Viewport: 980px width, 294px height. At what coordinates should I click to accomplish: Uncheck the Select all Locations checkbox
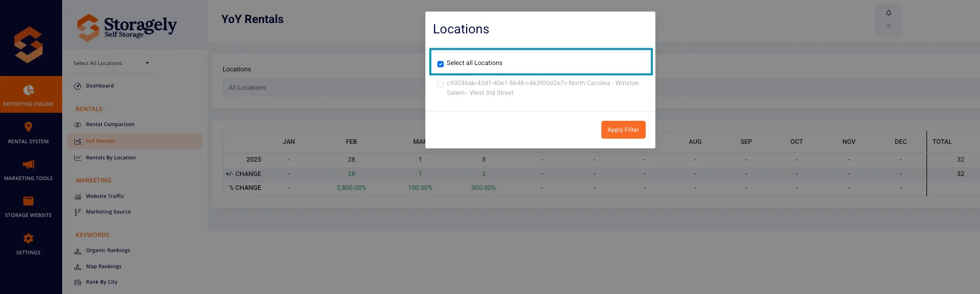click(440, 63)
